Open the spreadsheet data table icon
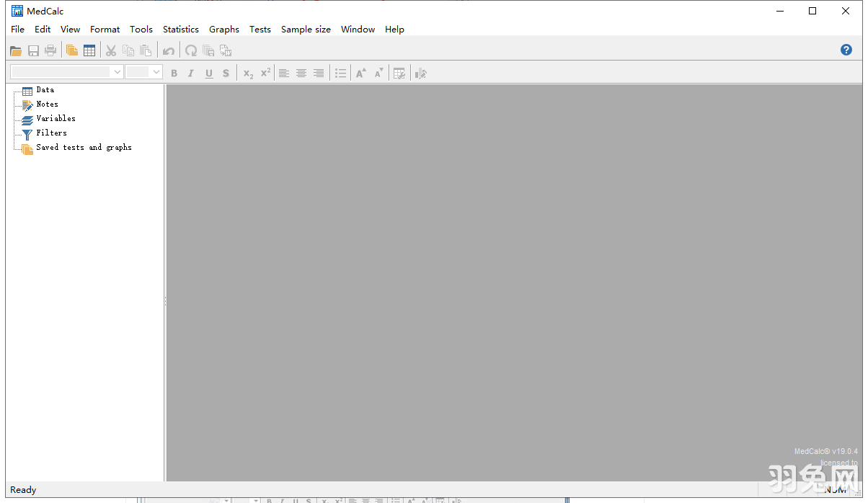Image resolution: width=868 pixels, height=503 pixels. coord(89,50)
